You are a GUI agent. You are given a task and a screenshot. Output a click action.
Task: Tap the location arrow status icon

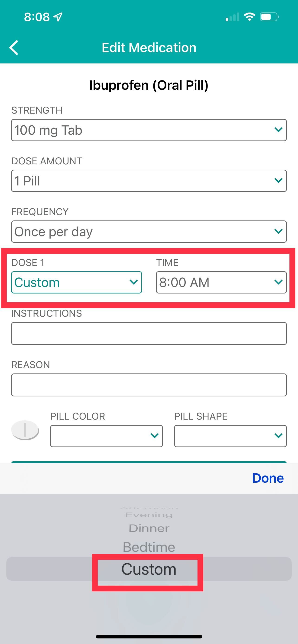point(58,17)
